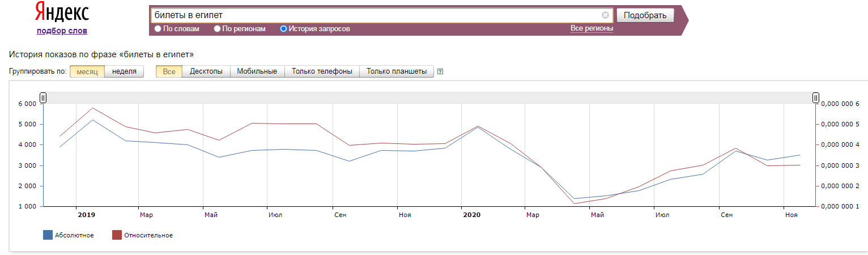Click the Сен label near 2019
Image resolution: width=868 pixels, height=255 pixels.
point(340,215)
